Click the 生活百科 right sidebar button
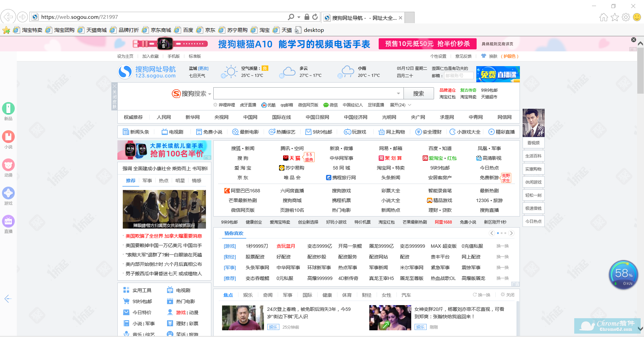The height and width of the screenshot is (337, 644). tap(533, 156)
